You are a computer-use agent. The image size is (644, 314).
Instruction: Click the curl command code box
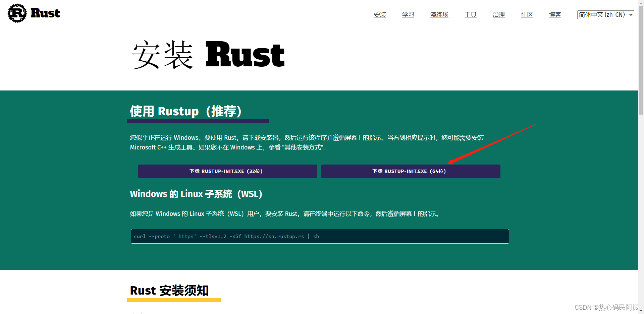[320, 236]
